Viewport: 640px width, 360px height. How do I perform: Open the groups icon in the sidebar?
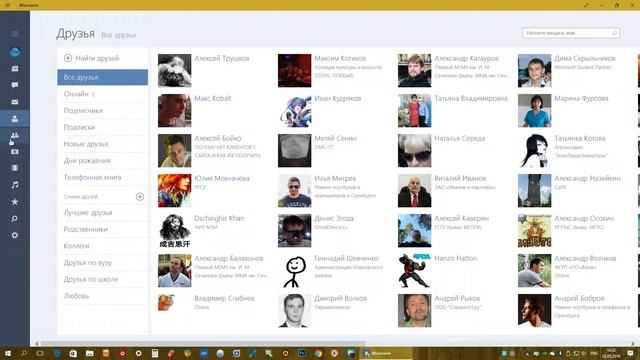click(15, 135)
